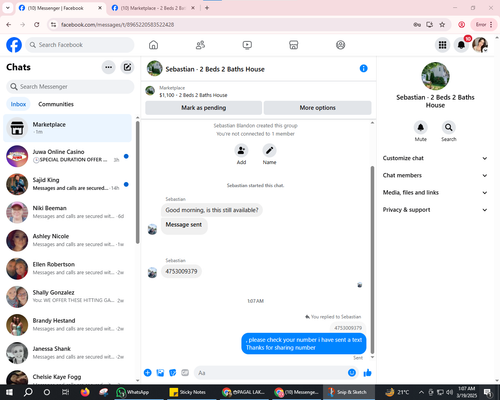This screenshot has width=500, height=400.
Task: Open the browser tab list dropdown arrow
Action: coord(8,8)
